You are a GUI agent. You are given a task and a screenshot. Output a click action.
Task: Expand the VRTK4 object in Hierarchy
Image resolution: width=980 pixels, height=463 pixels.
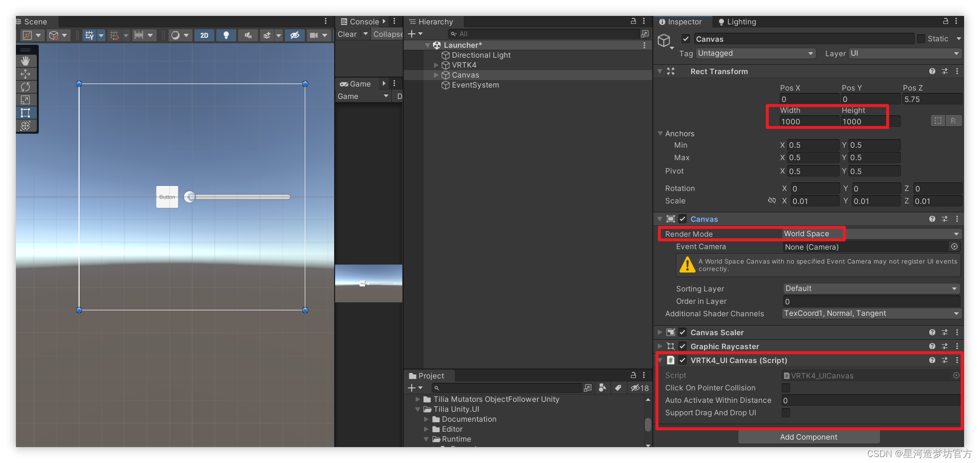(436, 65)
